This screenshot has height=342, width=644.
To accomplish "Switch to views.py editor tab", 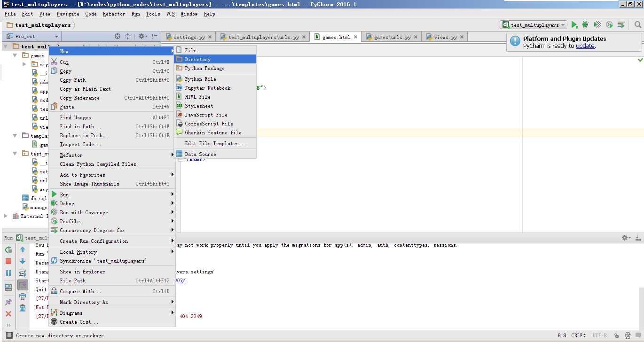I will click(445, 37).
